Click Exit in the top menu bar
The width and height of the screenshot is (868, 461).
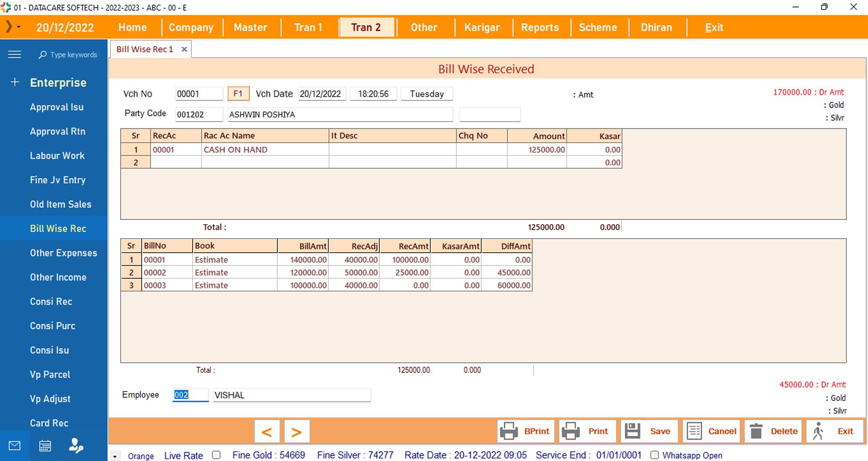(x=714, y=28)
